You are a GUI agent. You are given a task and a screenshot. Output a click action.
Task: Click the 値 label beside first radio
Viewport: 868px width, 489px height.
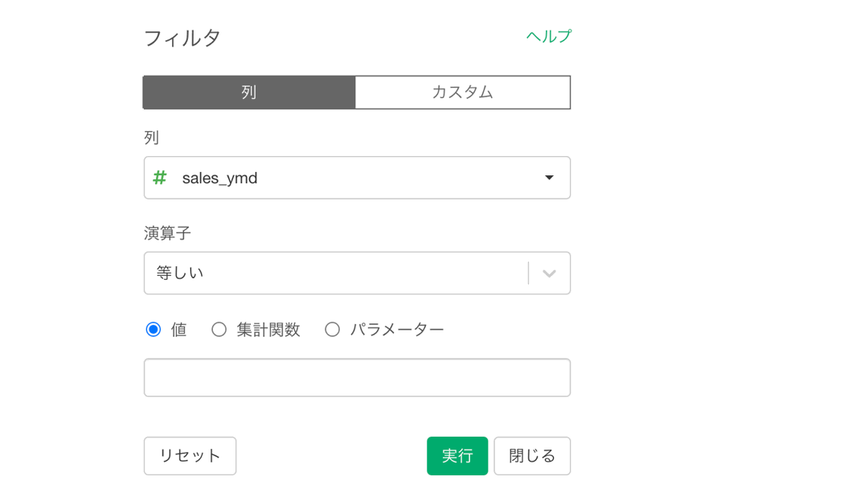[x=178, y=330]
